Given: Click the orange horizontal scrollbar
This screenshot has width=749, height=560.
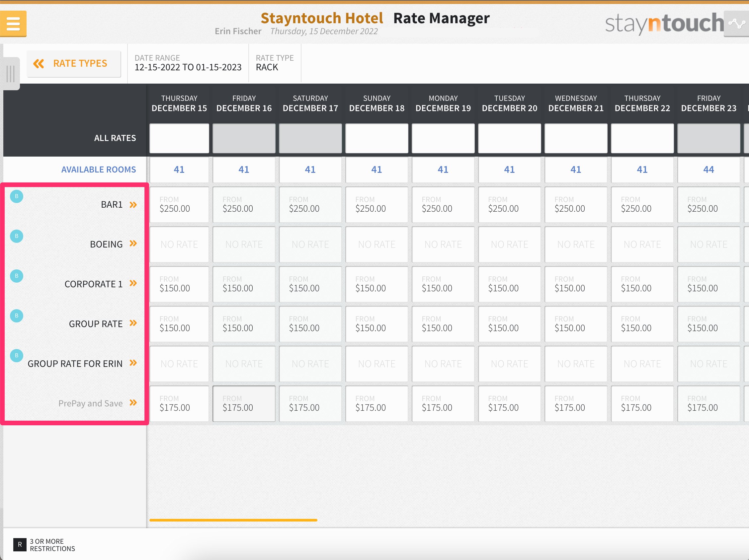Looking at the screenshot, I should pos(233,520).
